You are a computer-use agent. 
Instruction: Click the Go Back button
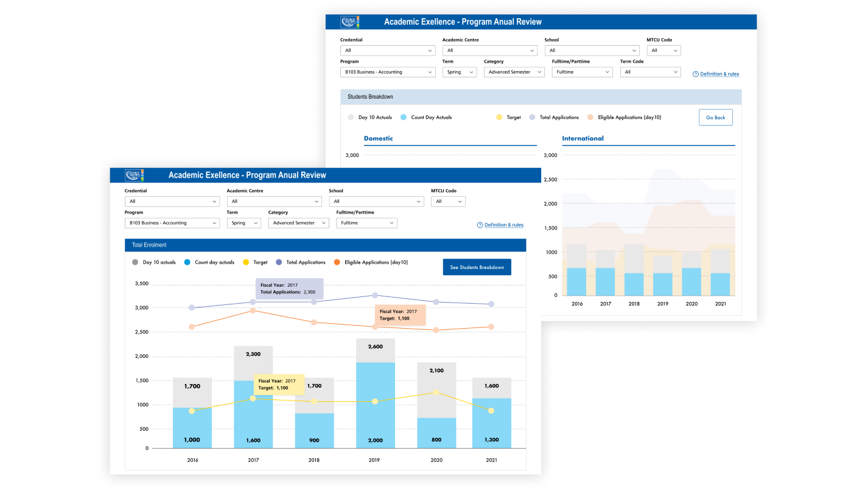(715, 117)
